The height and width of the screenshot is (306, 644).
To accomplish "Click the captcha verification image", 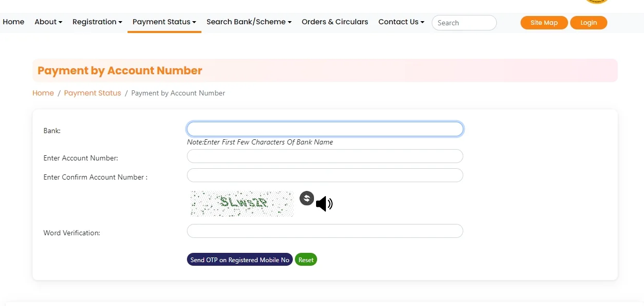I will pyautogui.click(x=242, y=203).
